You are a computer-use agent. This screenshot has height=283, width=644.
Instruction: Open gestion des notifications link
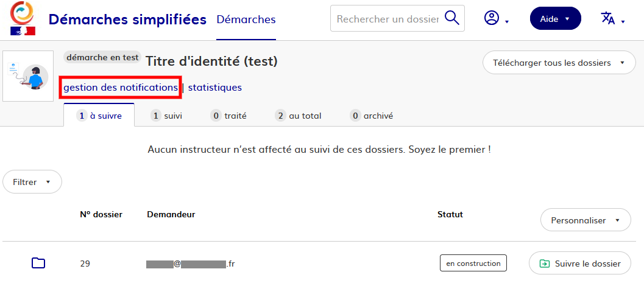tap(121, 88)
